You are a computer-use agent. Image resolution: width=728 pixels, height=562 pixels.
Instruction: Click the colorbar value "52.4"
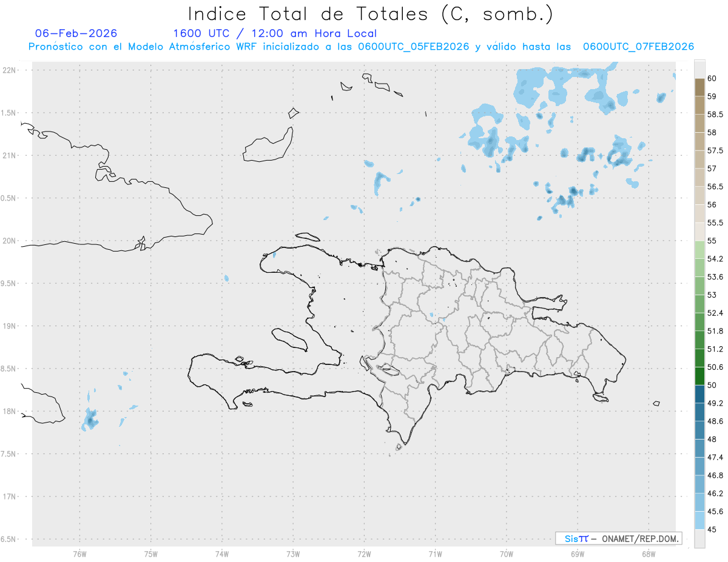point(715,313)
